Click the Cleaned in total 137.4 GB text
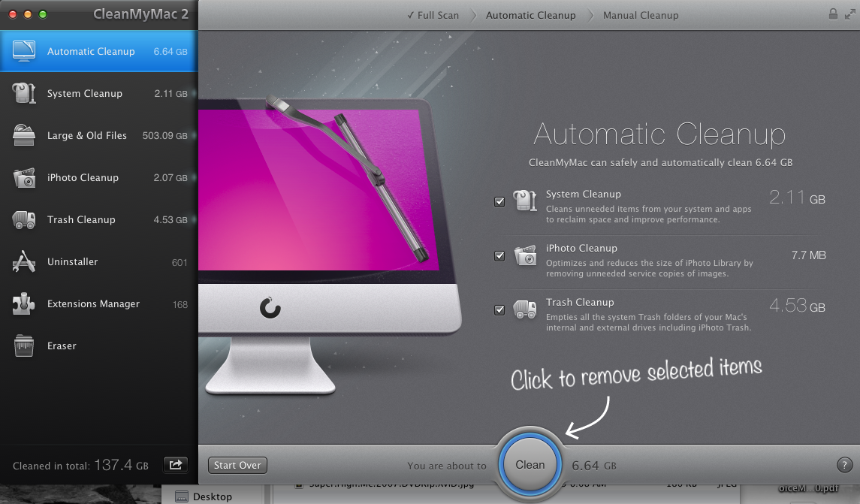 click(80, 465)
